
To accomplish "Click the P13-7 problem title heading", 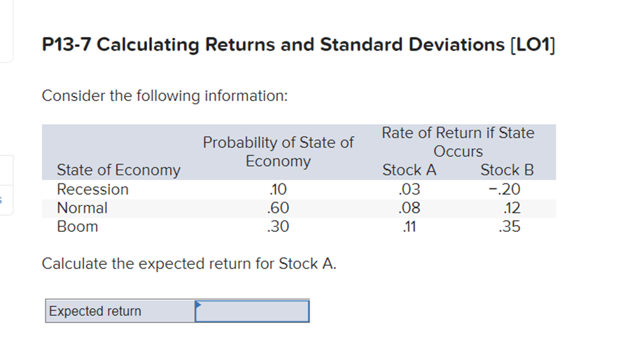I will click(x=299, y=44).
